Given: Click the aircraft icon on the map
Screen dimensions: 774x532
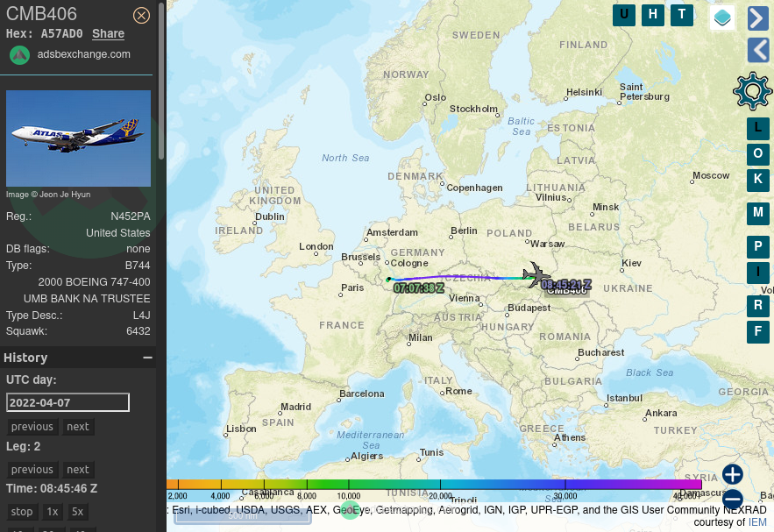Looking at the screenshot, I should point(536,275).
